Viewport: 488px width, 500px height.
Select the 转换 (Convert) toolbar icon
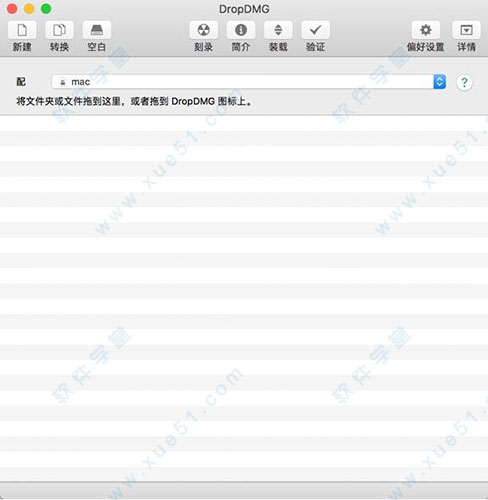pos(59,30)
